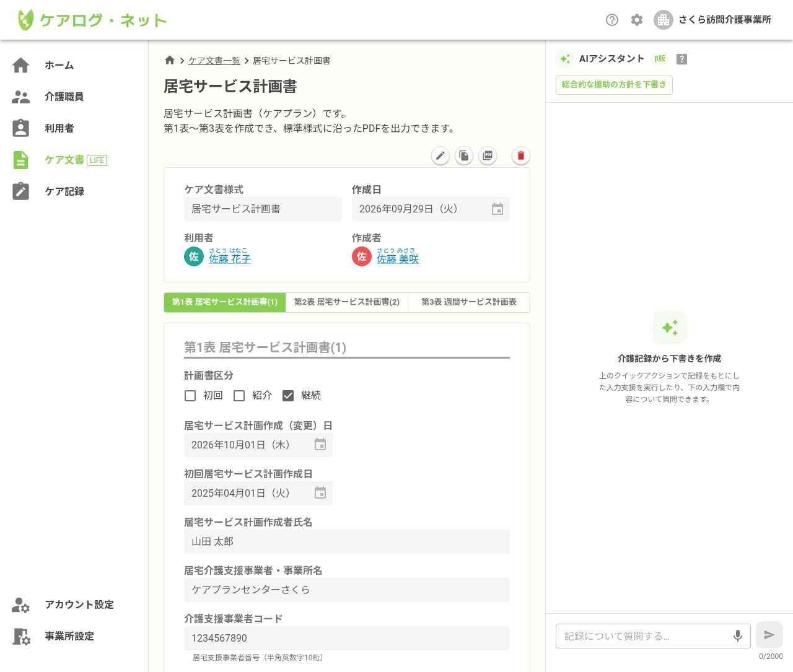Click AI assistant help question mark icon
The width and height of the screenshot is (793, 672).
681,59
